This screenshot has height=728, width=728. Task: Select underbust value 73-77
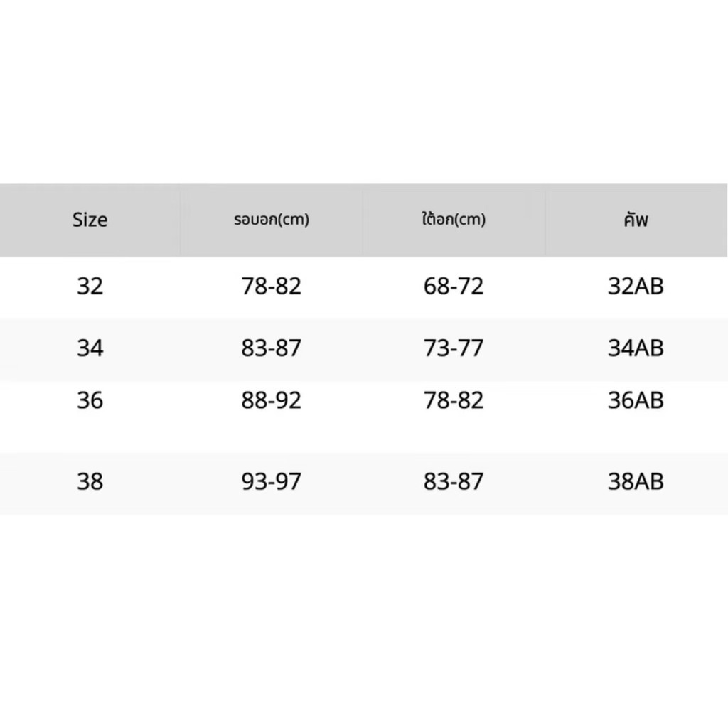(x=454, y=348)
